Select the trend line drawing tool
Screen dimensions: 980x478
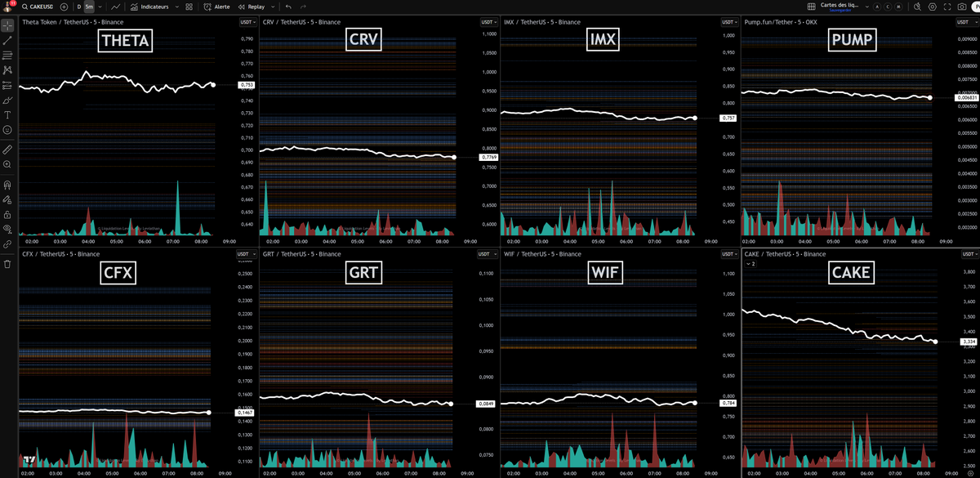(7, 39)
